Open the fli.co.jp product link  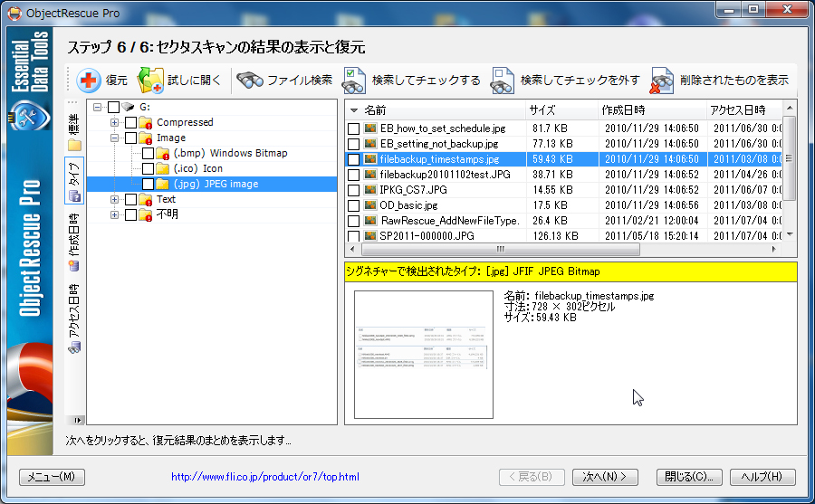point(265,477)
